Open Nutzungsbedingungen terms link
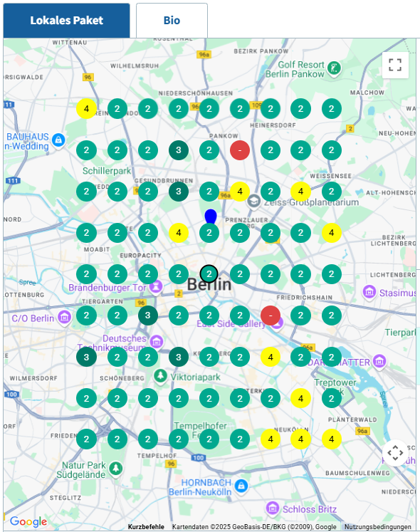This screenshot has height=532, width=420. pyautogui.click(x=377, y=527)
